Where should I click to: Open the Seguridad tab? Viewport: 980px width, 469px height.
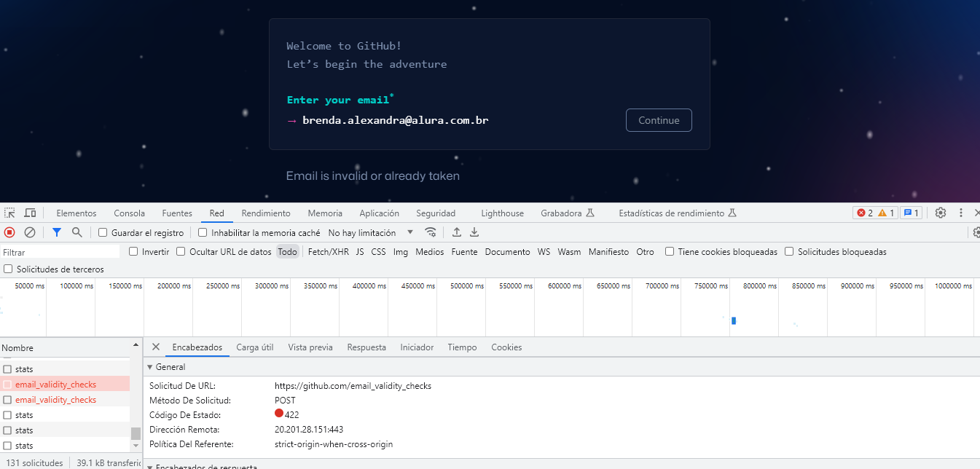click(436, 213)
